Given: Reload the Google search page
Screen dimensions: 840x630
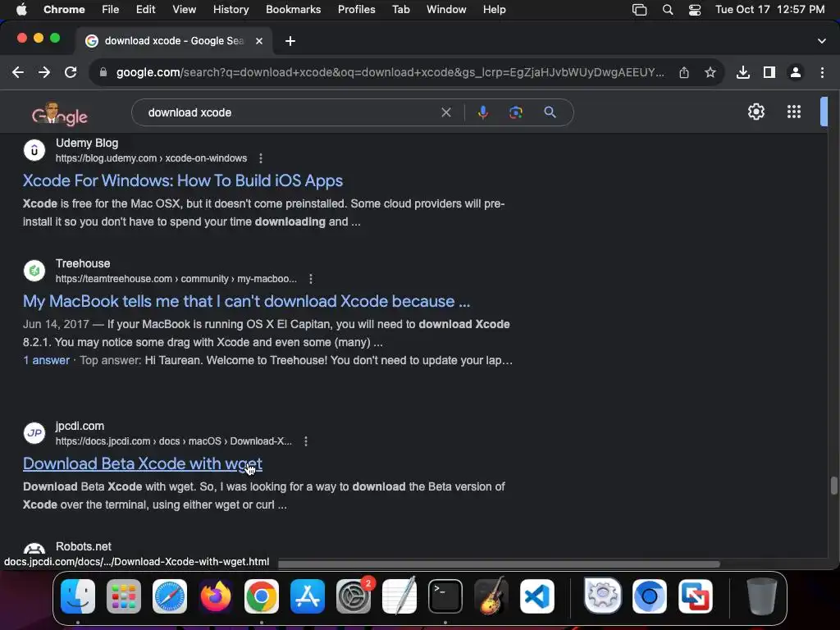Looking at the screenshot, I should coord(71,72).
